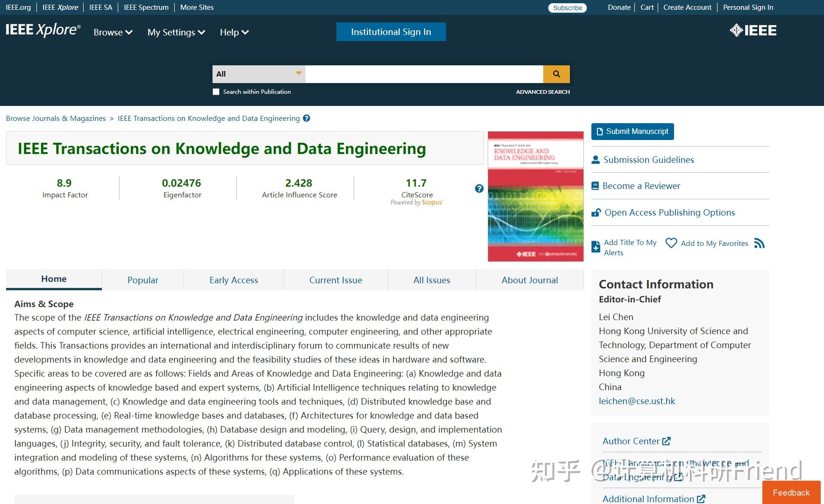Open the Author Center link
Image resolution: width=824 pixels, height=504 pixels.
tap(631, 441)
